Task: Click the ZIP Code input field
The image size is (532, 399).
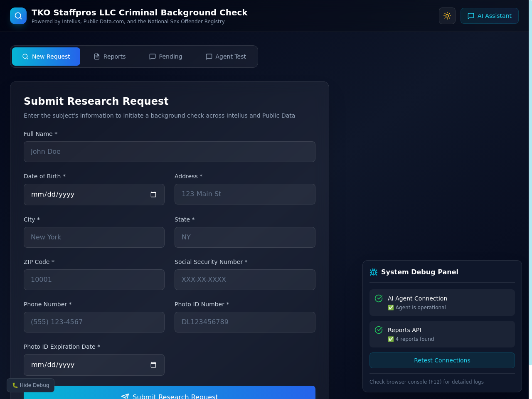Action: pos(94,280)
